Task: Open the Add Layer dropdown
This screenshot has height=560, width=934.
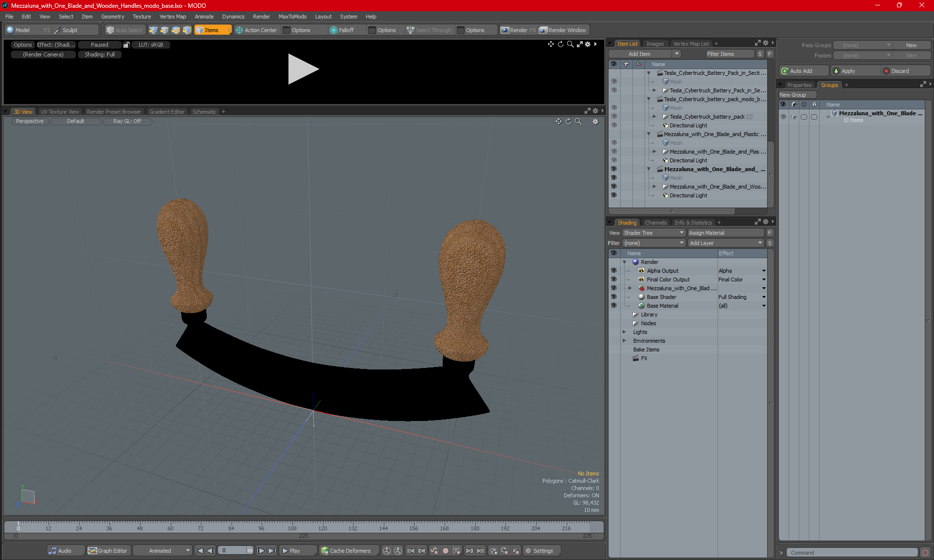Action: pos(725,243)
